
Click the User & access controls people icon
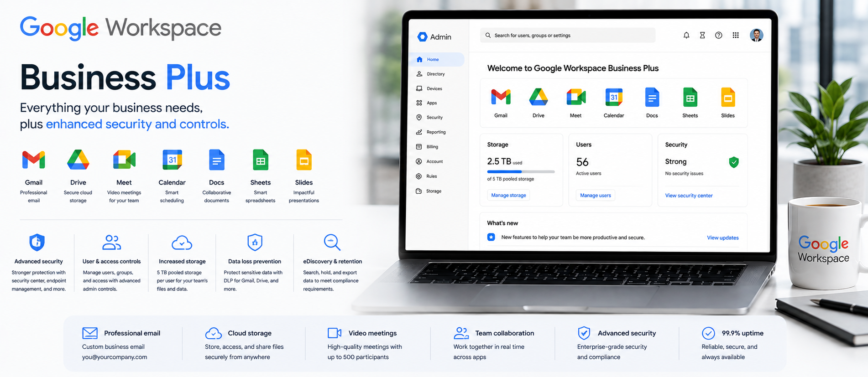(x=111, y=243)
